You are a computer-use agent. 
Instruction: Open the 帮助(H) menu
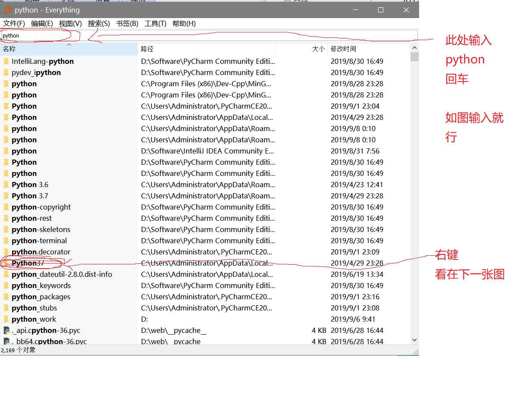tap(184, 24)
